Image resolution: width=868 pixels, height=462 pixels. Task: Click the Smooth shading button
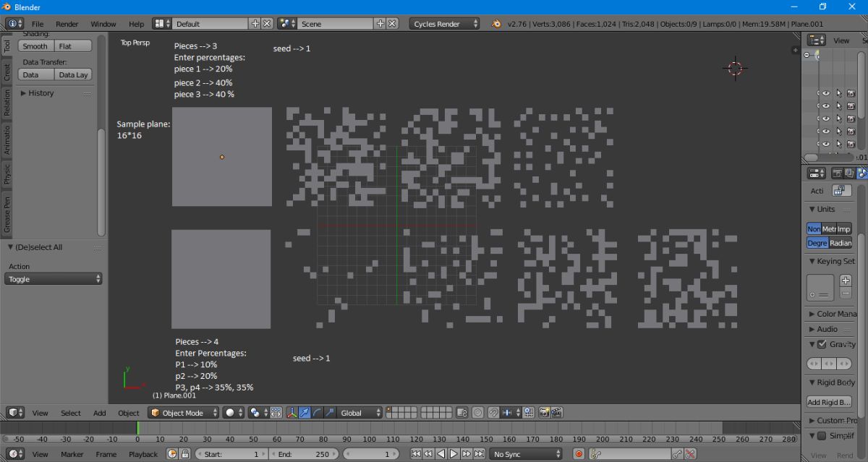click(35, 46)
